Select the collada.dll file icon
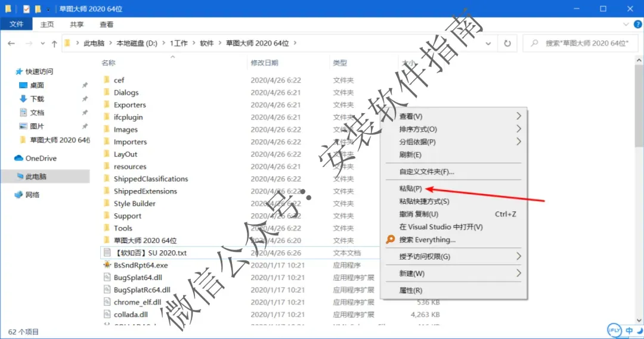This screenshot has height=339, width=644. click(107, 314)
